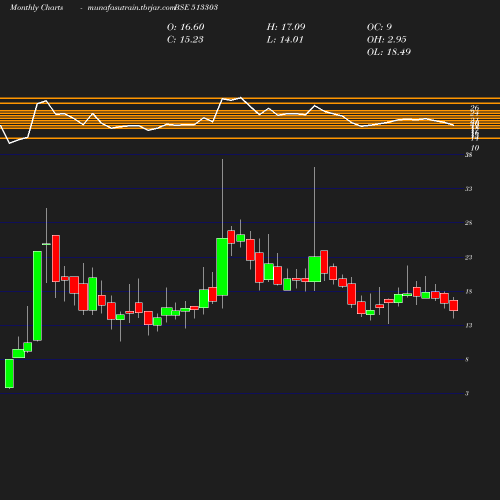
Task: Click the indicator panel's 10 axis label
Action: tap(475, 148)
